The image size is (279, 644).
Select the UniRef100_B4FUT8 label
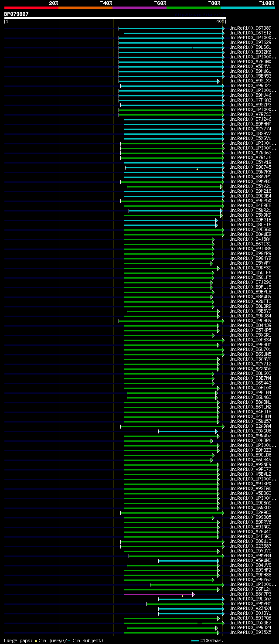click(250, 412)
